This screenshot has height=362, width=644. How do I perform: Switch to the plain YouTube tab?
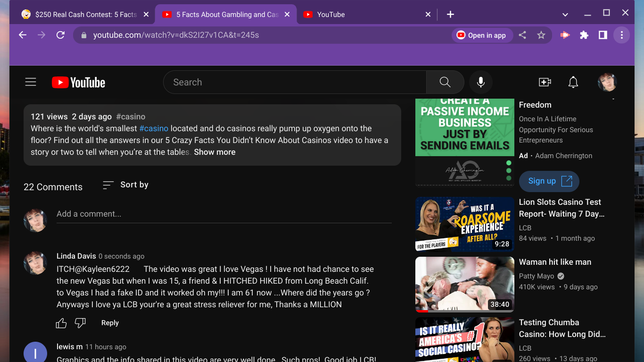(367, 15)
